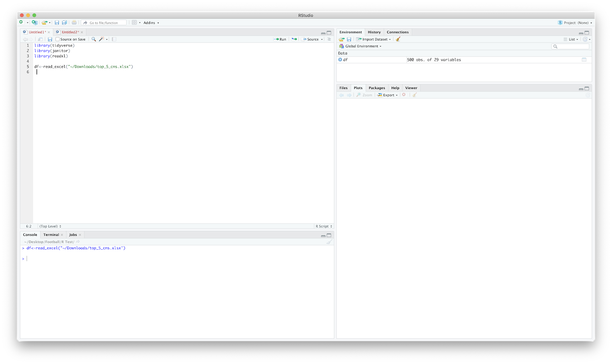This screenshot has height=364, width=612.
Task: Switch to the Help tab
Action: point(395,88)
